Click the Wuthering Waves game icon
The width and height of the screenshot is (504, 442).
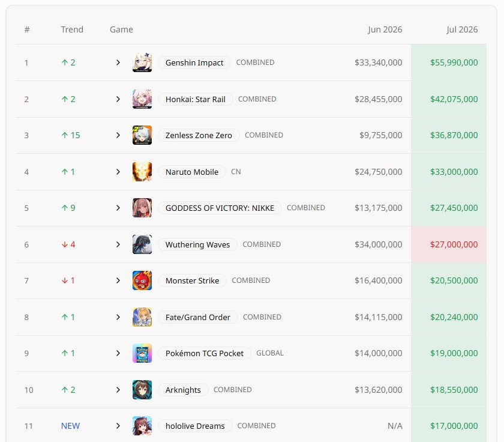click(142, 244)
